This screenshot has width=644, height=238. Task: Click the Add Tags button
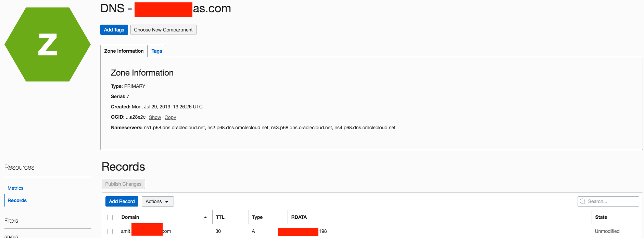tap(114, 30)
